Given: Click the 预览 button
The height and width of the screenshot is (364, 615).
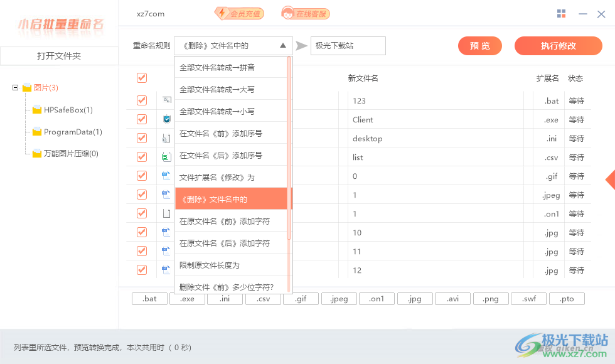Looking at the screenshot, I should 479,45.
